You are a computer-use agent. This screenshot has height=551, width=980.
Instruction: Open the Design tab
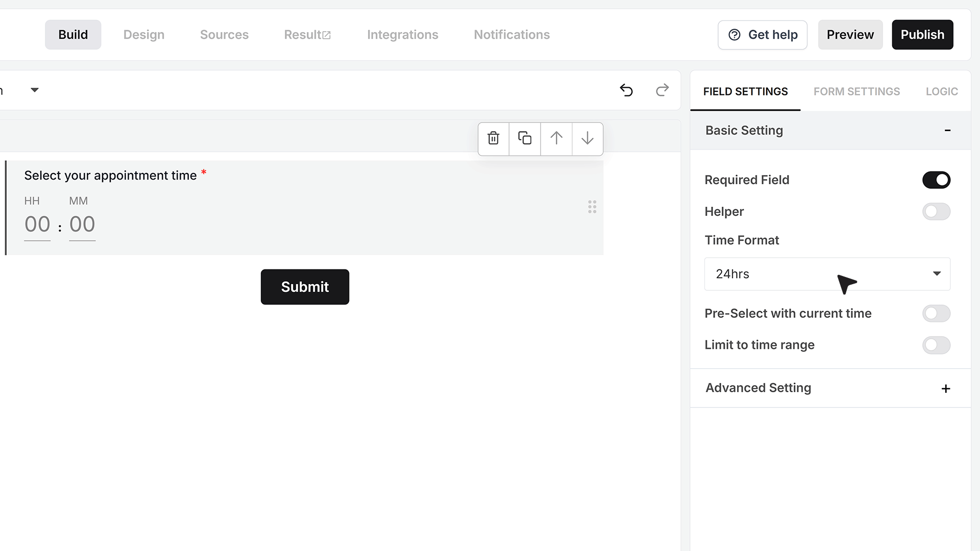coord(144,35)
